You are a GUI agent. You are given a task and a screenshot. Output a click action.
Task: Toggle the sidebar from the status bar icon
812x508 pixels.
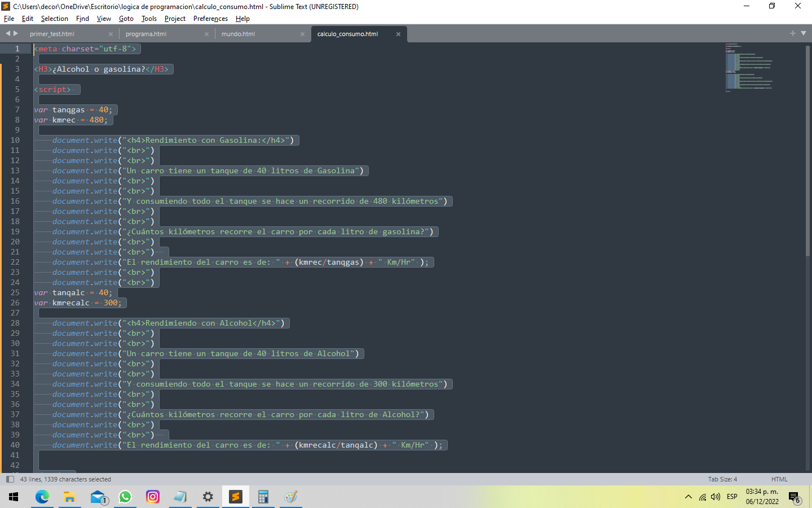[10, 479]
